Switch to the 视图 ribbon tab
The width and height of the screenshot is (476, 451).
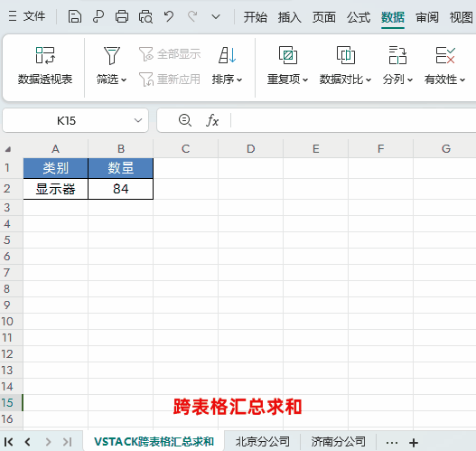coord(462,17)
